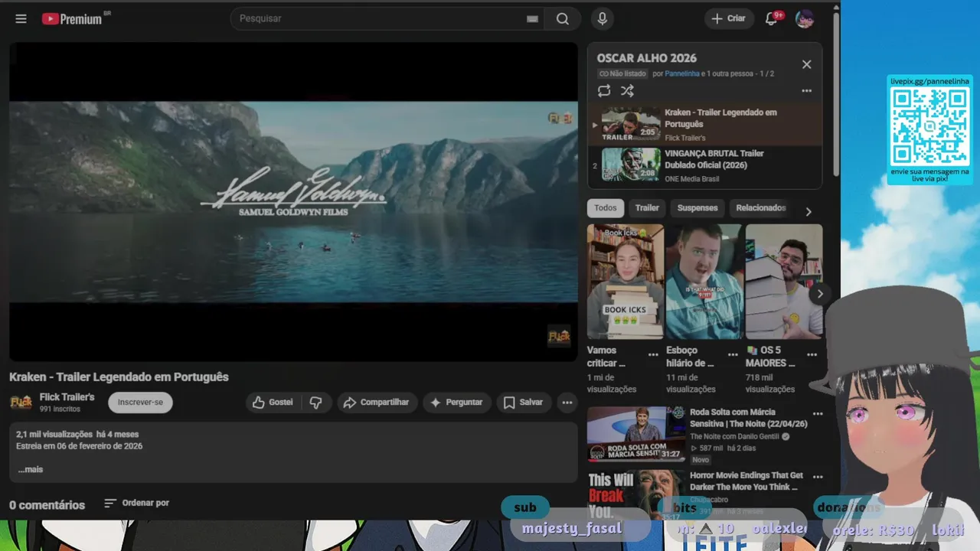This screenshot has height=551, width=980.
Task: Open options for Horror Movie Endings video
Action: pos(818,477)
